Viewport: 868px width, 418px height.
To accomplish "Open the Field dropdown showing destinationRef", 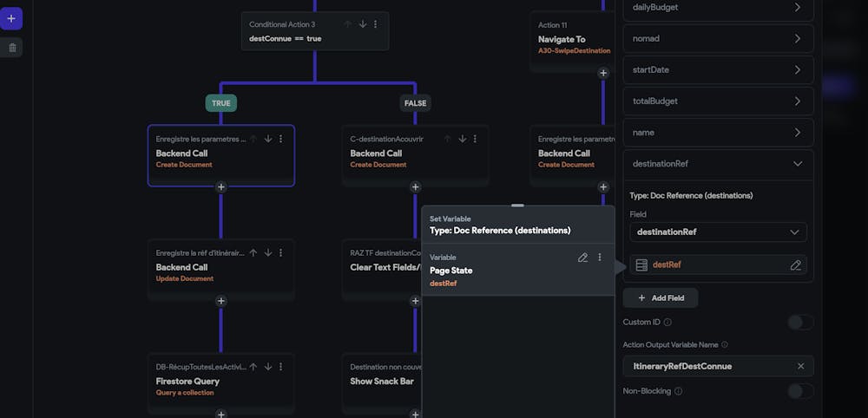I will click(x=718, y=232).
